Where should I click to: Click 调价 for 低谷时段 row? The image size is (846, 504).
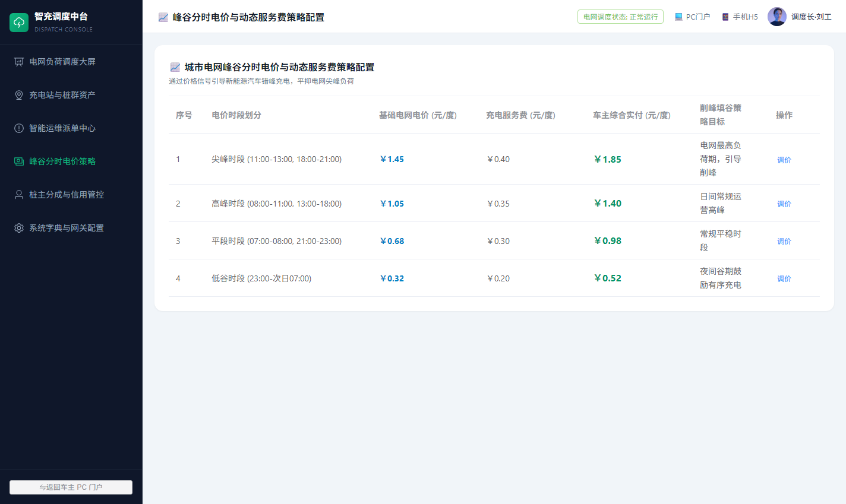[x=784, y=278]
